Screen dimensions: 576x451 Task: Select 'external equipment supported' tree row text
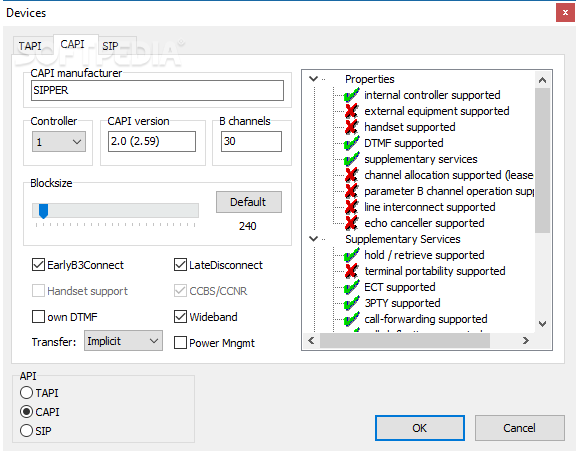[x=437, y=111]
